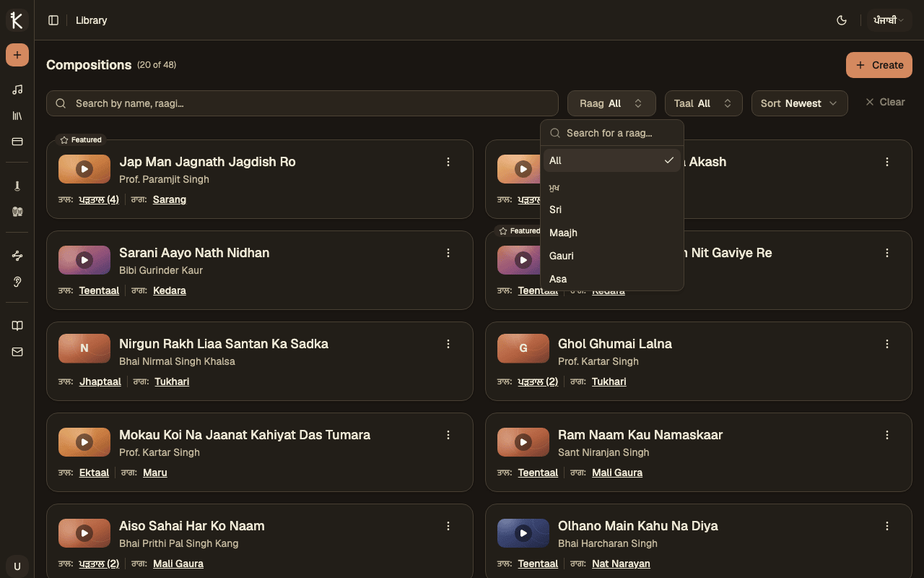This screenshot has width=924, height=578.
Task: Open the ear training icon in the sidebar
Action: coord(17,282)
